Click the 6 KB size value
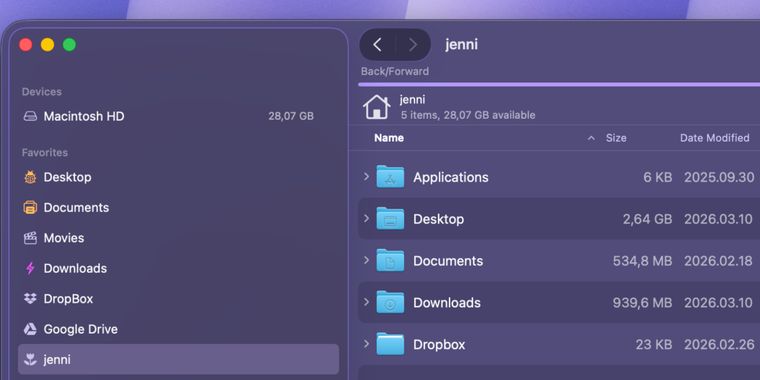Screen dimensions: 760x380 click(658, 177)
